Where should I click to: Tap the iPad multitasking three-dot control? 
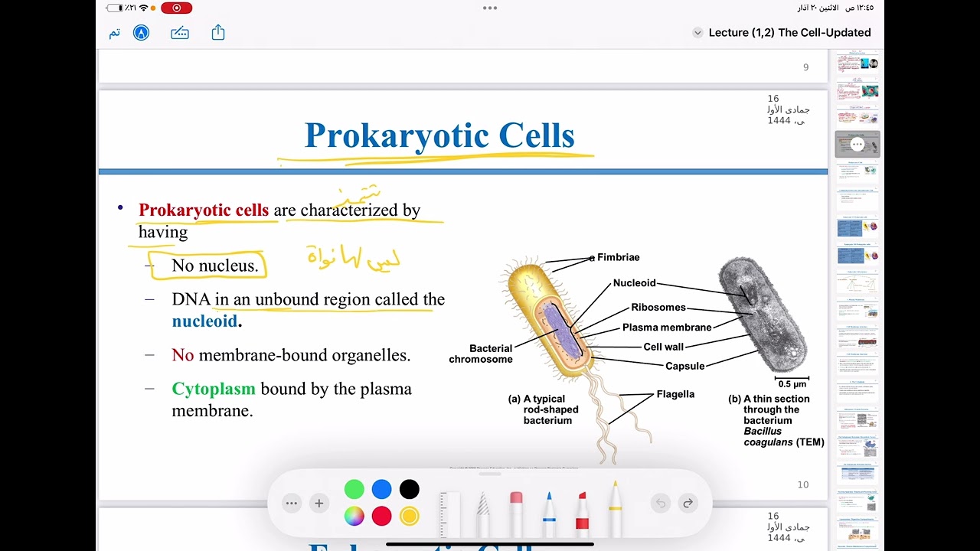coord(490,8)
